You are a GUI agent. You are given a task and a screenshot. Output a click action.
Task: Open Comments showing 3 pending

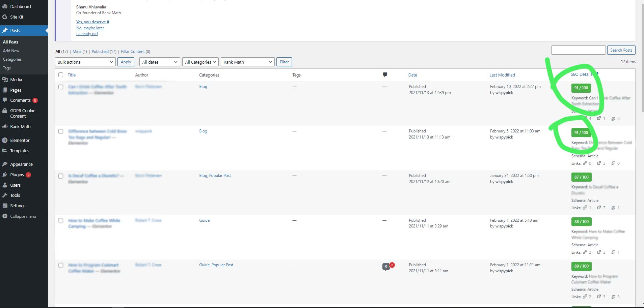pyautogui.click(x=20, y=100)
